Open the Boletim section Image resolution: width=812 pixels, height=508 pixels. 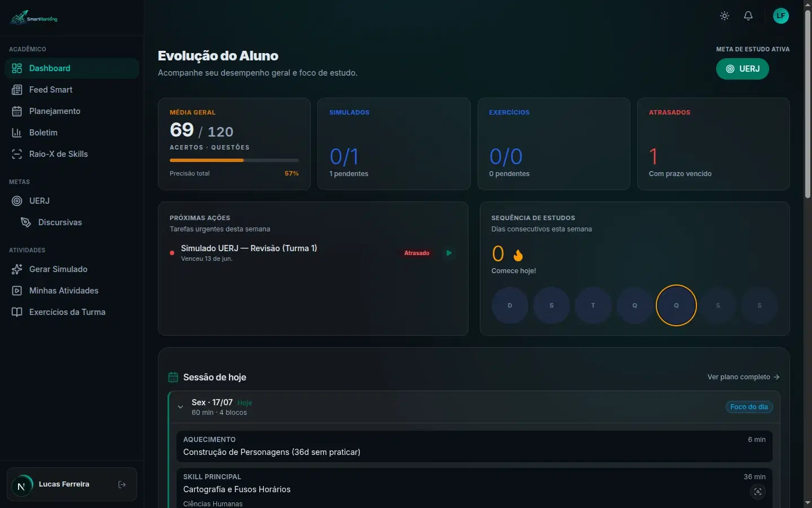click(x=72, y=133)
